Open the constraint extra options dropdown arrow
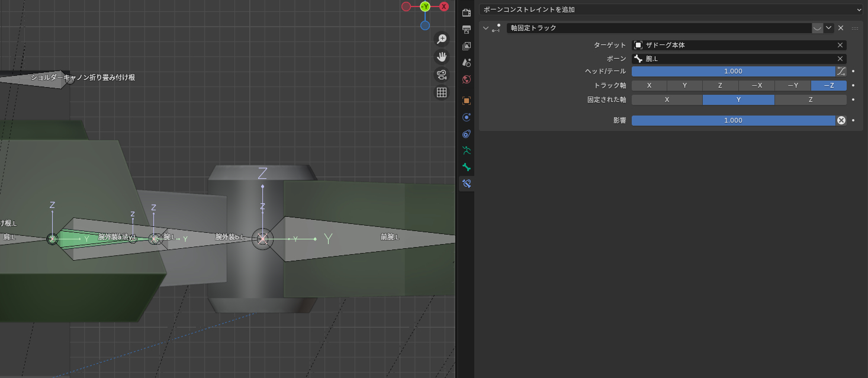This screenshot has height=378, width=868. (x=828, y=28)
